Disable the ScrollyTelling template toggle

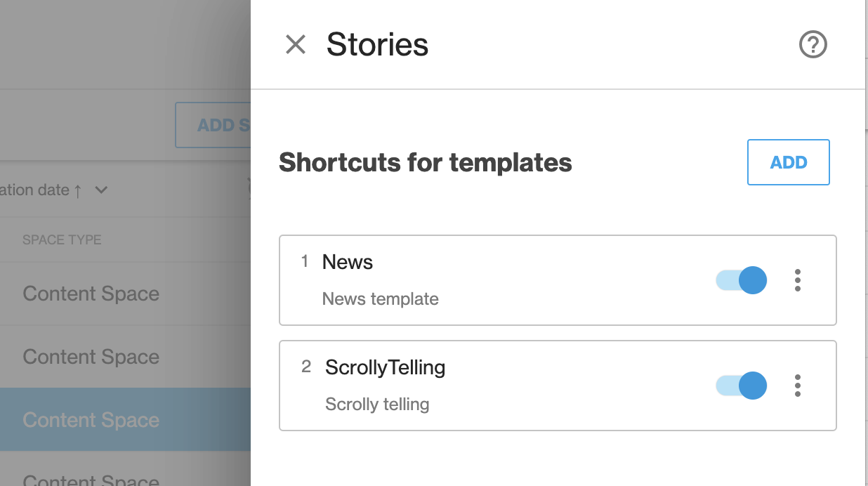point(742,386)
